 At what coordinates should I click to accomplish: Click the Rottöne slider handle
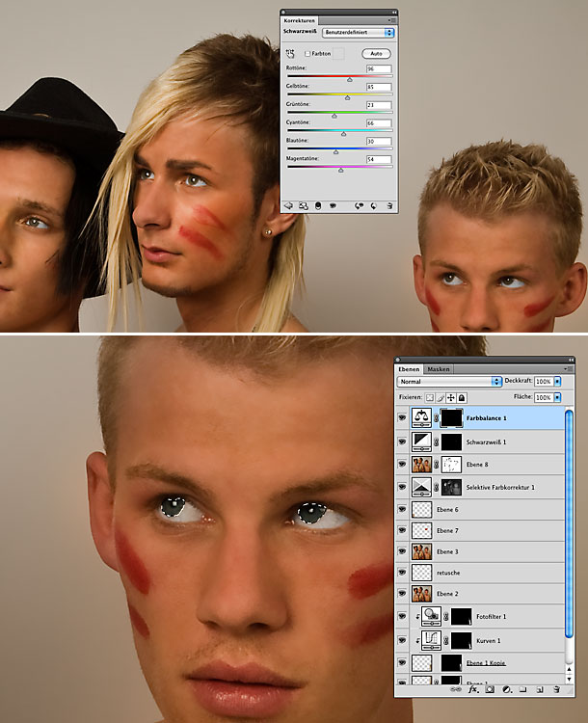[x=350, y=79]
